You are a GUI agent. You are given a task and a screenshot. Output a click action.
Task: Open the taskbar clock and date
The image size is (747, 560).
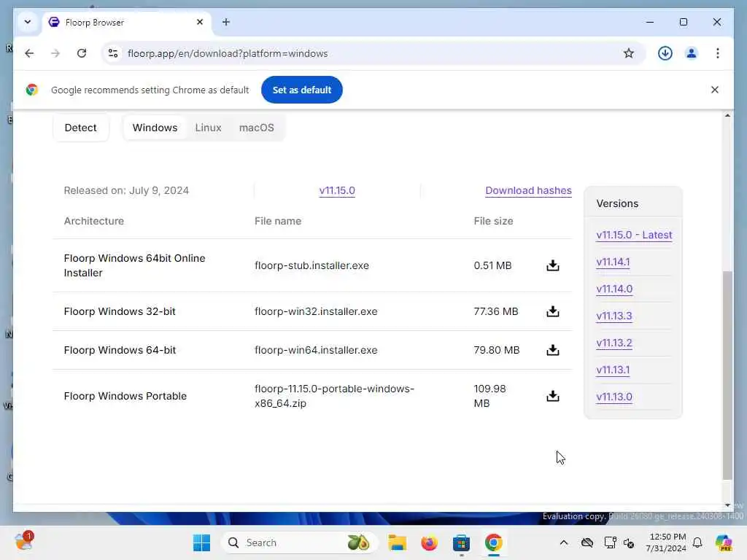click(x=666, y=542)
